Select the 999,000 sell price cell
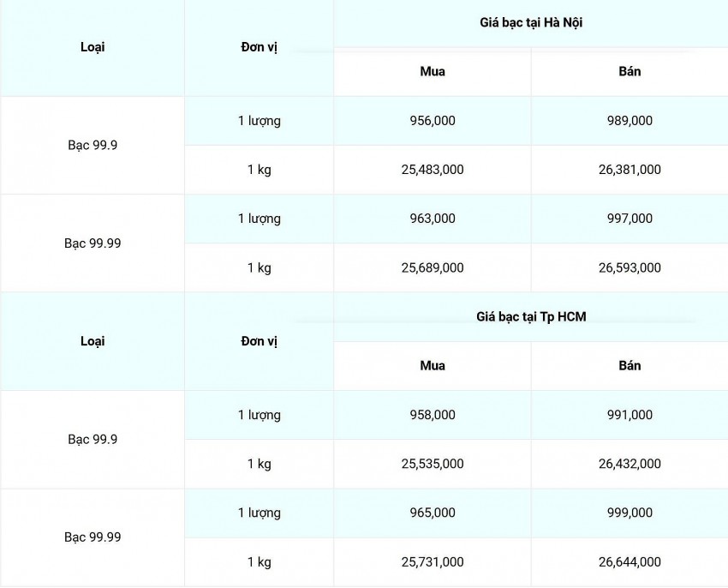 pos(630,513)
